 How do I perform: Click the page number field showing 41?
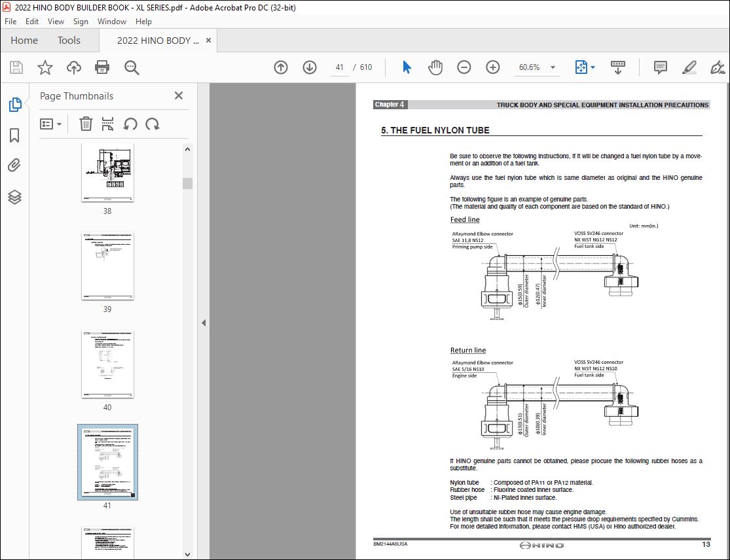pyautogui.click(x=339, y=67)
